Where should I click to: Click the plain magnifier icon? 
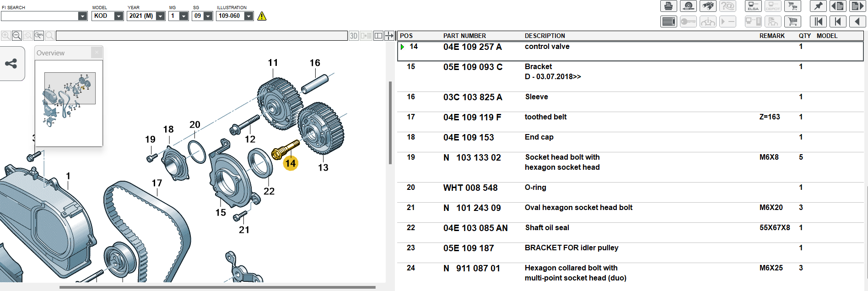[x=50, y=36]
